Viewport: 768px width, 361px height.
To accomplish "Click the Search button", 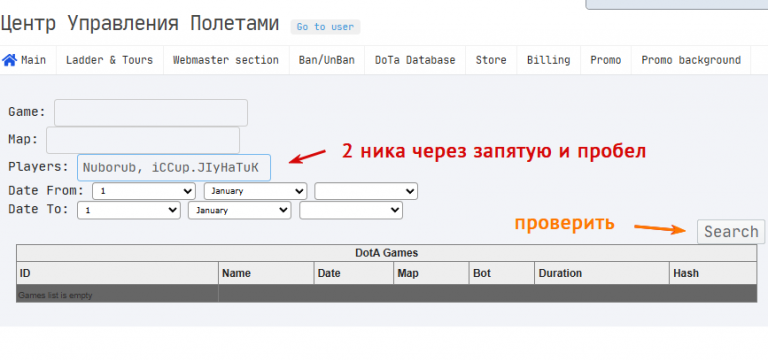I will pyautogui.click(x=731, y=231).
